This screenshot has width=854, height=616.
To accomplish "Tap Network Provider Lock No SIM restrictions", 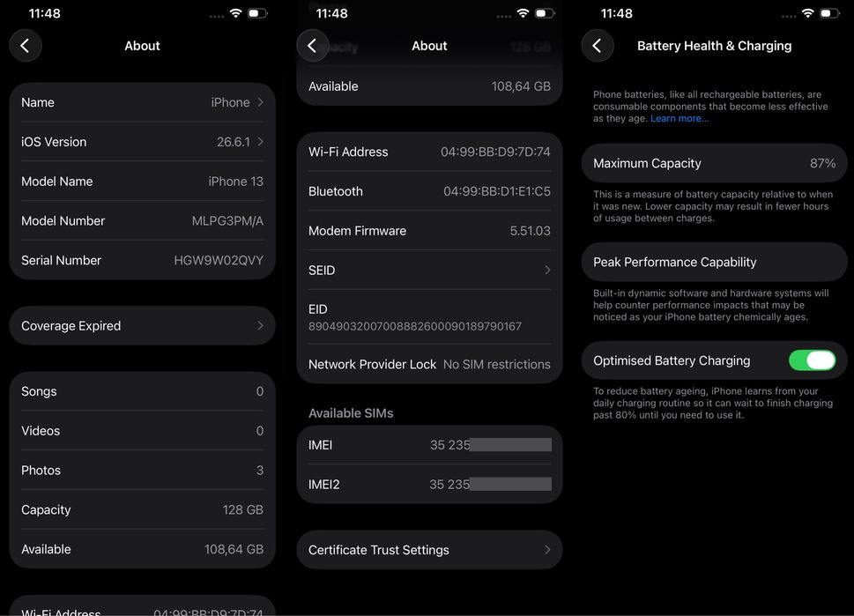I will (429, 364).
